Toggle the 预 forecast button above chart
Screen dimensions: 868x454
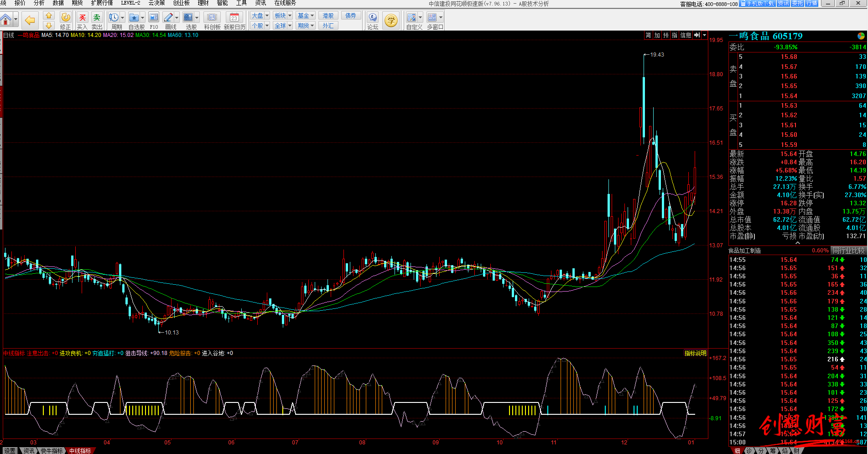[666, 35]
